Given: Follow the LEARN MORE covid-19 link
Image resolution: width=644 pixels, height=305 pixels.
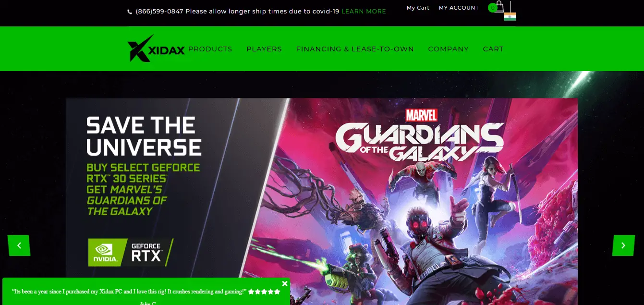Looking at the screenshot, I should pyautogui.click(x=364, y=12).
